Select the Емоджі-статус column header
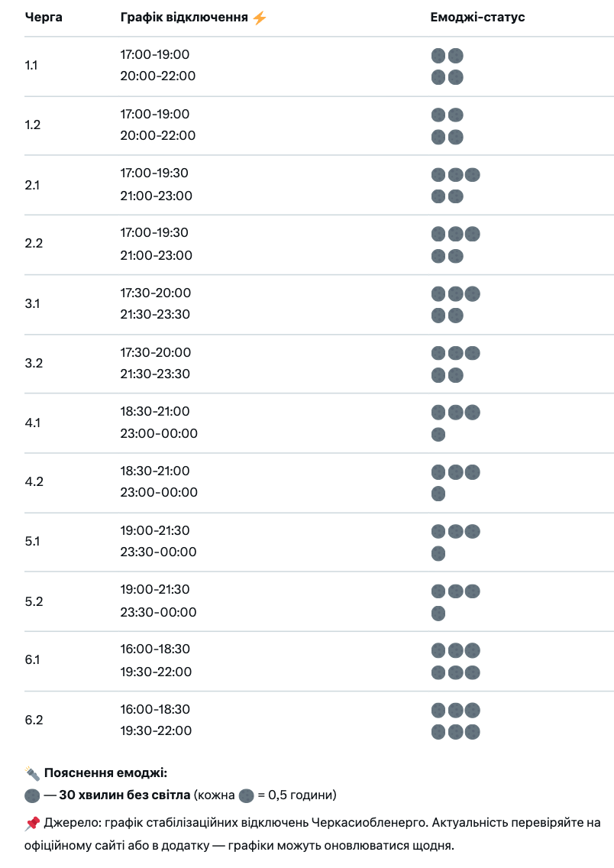The width and height of the screenshot is (614, 868). tap(477, 18)
